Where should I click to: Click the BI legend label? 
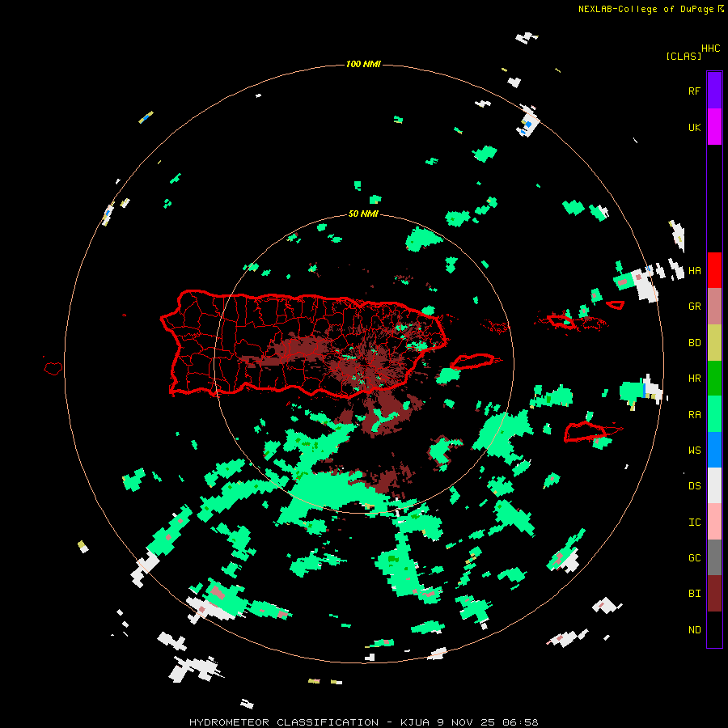tap(694, 594)
